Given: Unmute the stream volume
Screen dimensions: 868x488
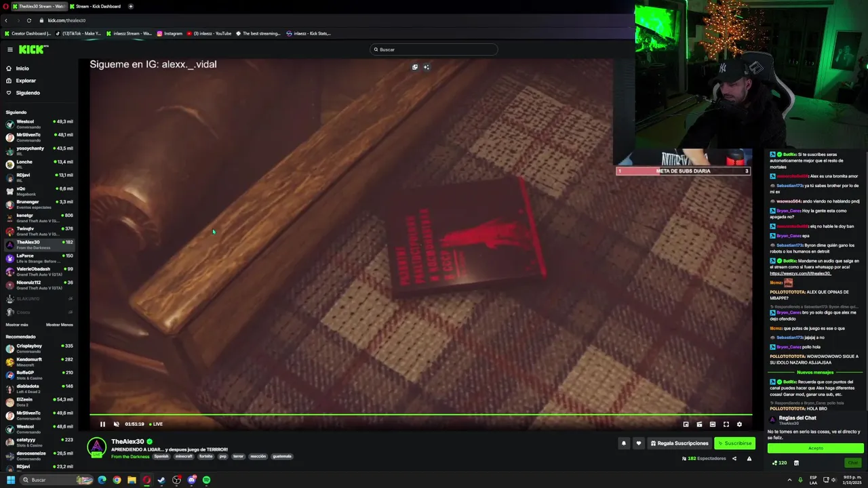Looking at the screenshot, I should click(116, 424).
